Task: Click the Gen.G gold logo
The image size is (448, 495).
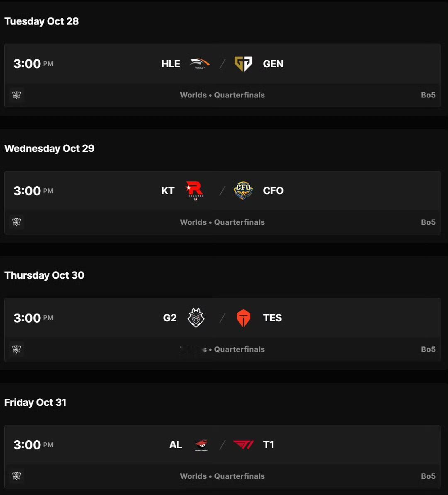Action: (243, 64)
